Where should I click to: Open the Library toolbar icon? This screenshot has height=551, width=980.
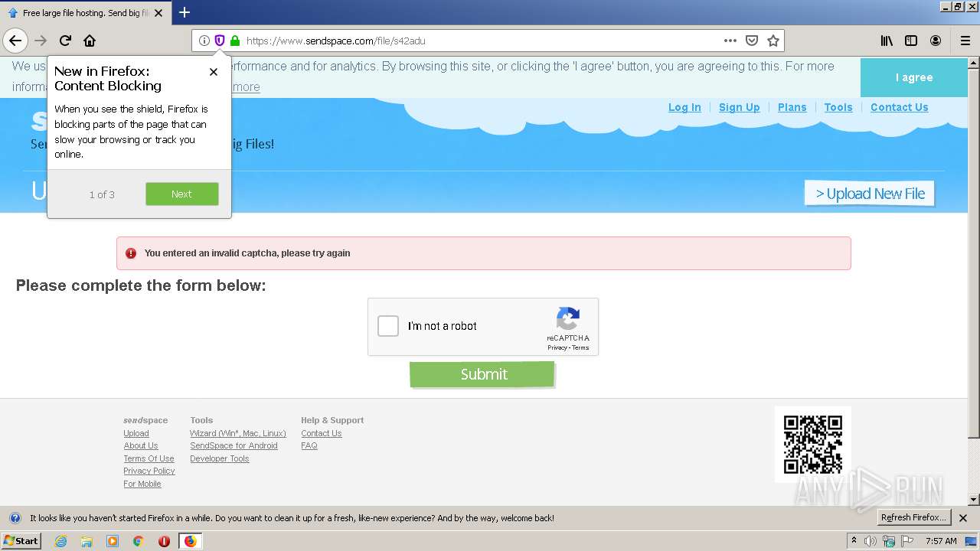coord(887,41)
